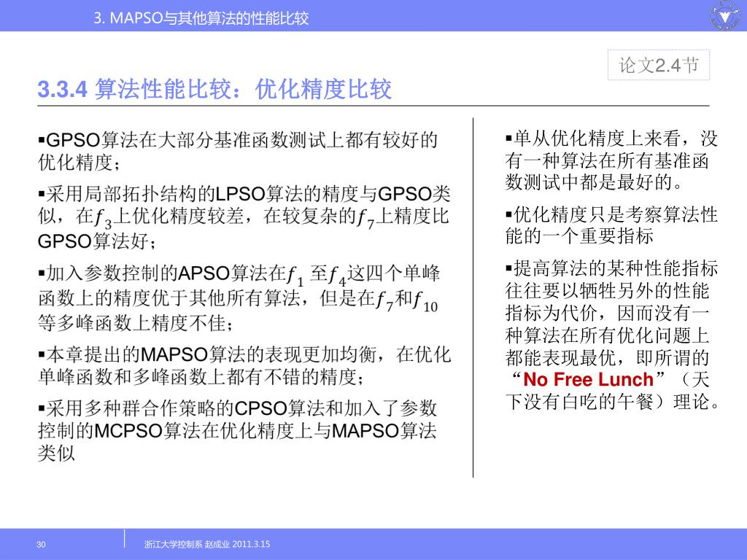
Task: Click the bullet beginning 'GPSO算法在大部分基准函数'
Action: pyautogui.click(x=237, y=151)
